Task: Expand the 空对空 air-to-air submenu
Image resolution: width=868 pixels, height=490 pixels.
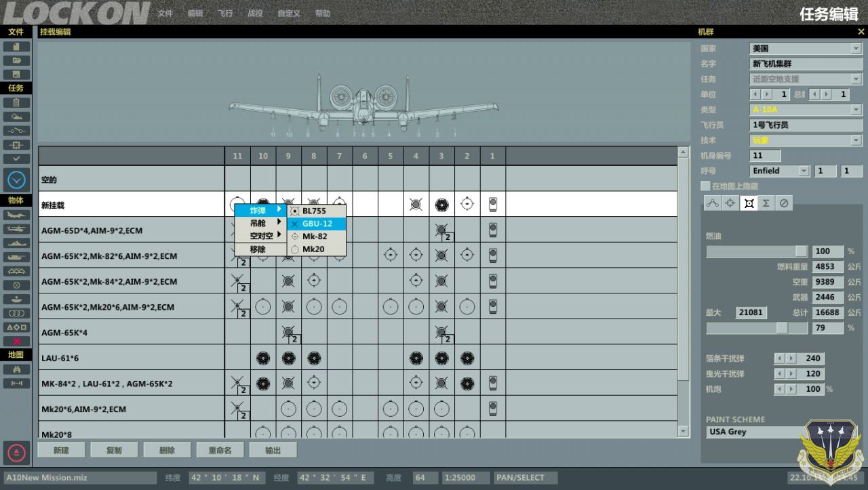Action: pyautogui.click(x=260, y=236)
